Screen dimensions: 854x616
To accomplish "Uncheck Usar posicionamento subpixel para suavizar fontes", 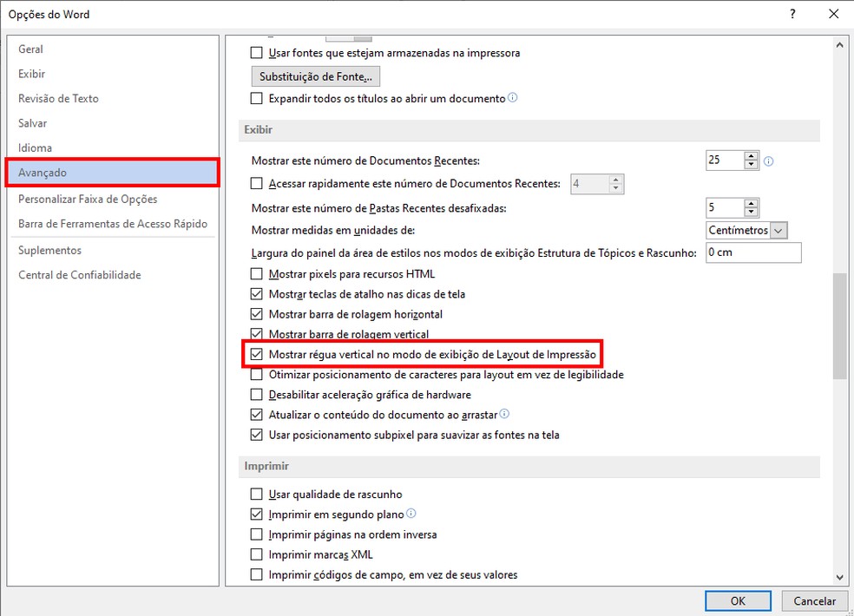I will point(256,435).
